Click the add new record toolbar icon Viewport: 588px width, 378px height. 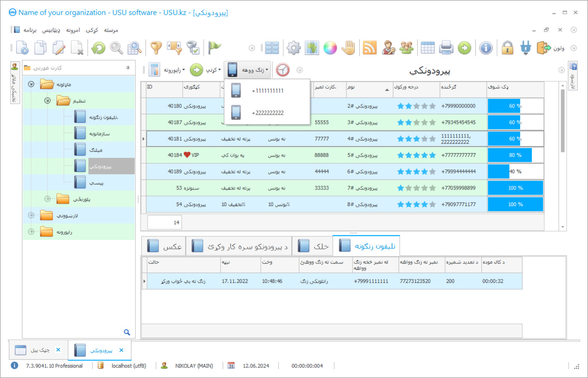point(22,48)
